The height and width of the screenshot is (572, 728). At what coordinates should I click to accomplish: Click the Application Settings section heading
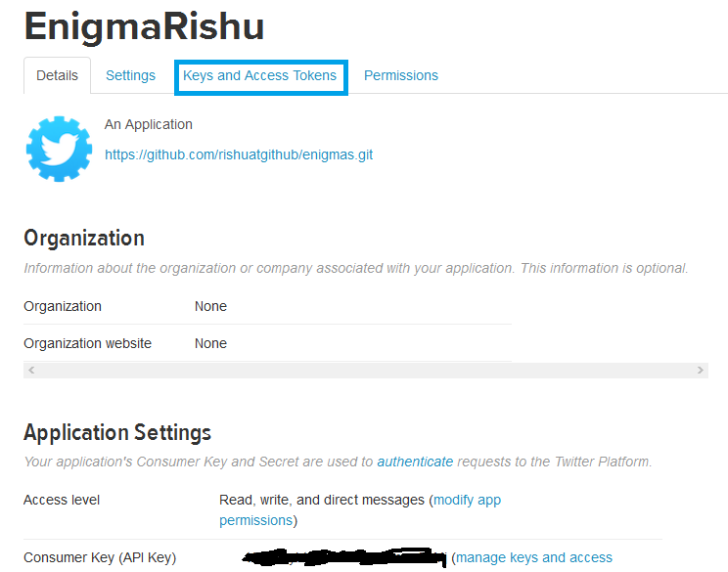click(x=117, y=432)
